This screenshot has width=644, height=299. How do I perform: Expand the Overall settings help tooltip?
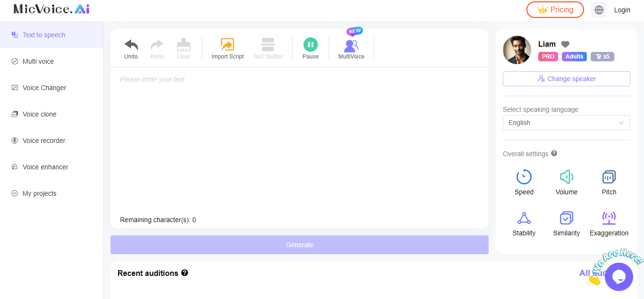click(554, 153)
